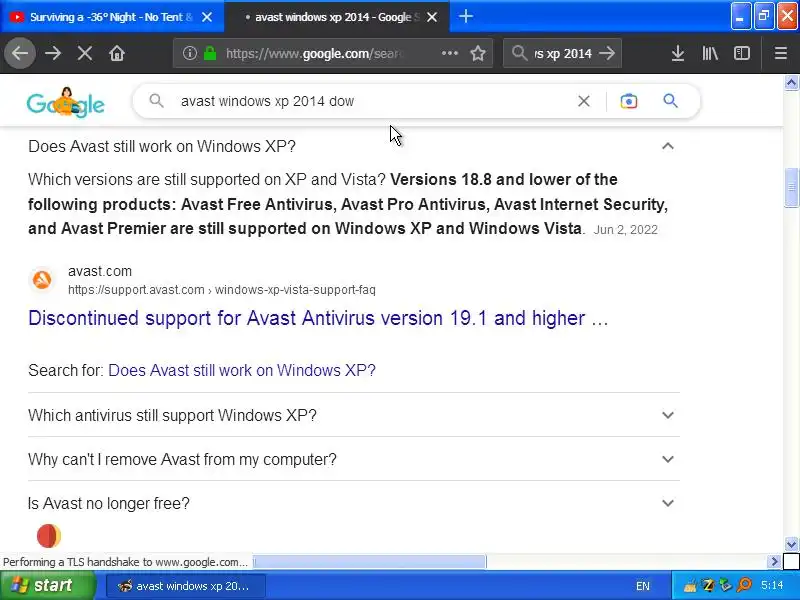Submit the Firefox search box arrow
Screen dimensions: 800x600
[607, 53]
